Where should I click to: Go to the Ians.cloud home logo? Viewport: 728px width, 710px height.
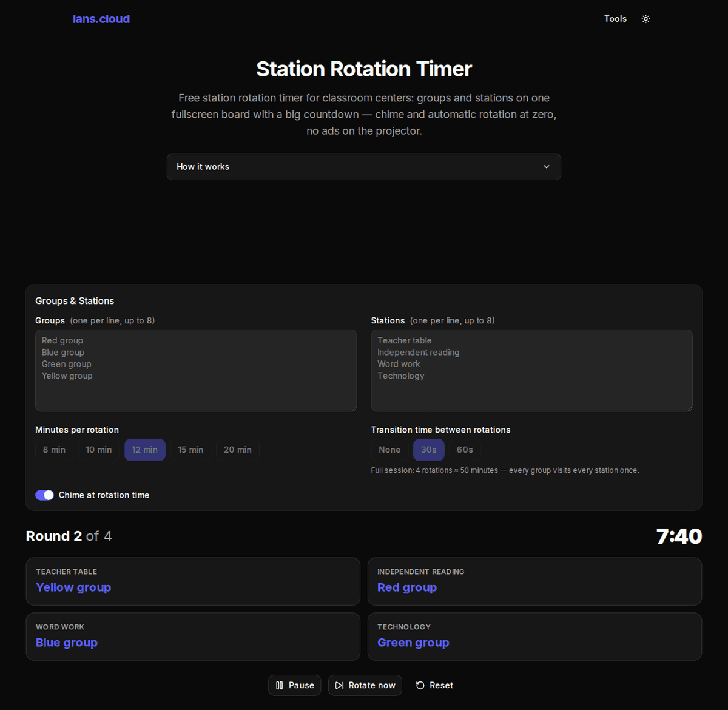(x=101, y=19)
